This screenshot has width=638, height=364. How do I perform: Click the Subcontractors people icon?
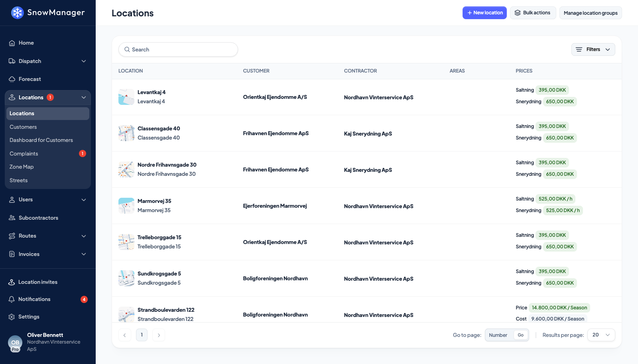pyautogui.click(x=12, y=218)
